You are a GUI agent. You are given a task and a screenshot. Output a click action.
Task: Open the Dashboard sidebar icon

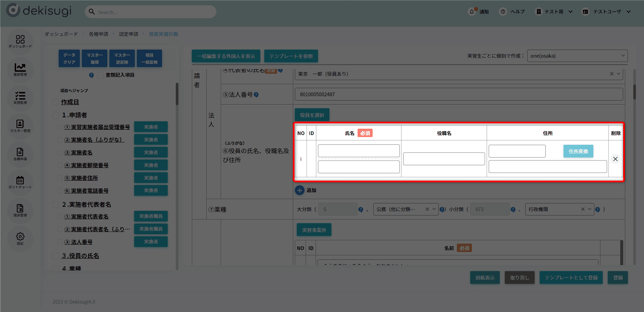pos(20,41)
